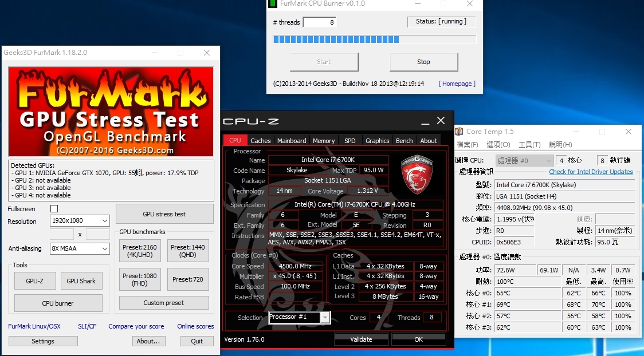Viewport: 644px width, 356px height.
Task: Open the FurMark Linux/OSX link
Action: [x=34, y=326]
